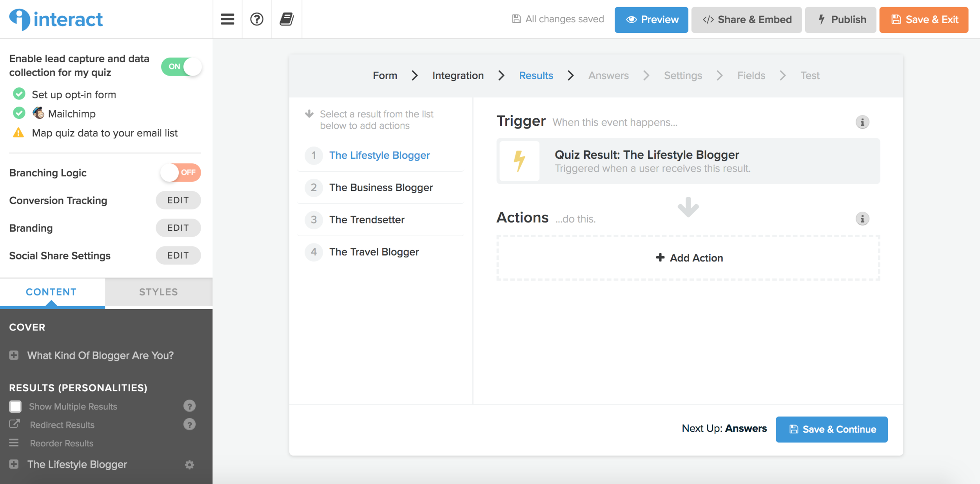The image size is (980, 484).
Task: Go to the Test step
Action: [810, 75]
